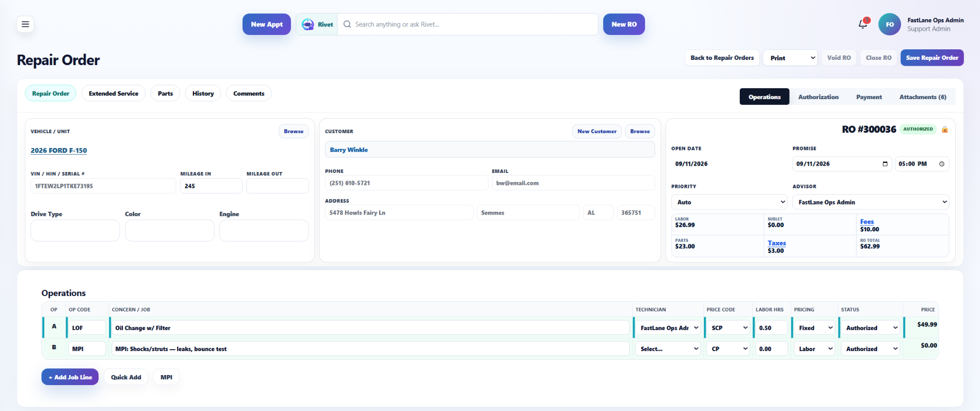Screen dimensions: 980x411
Task: Open the Print dropdown
Action: [790, 58]
